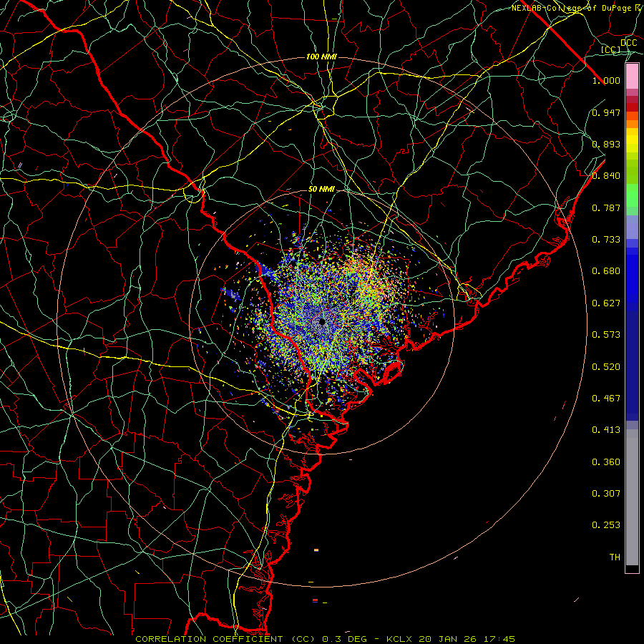Click the black radar site dot at center
Viewport: 644px width, 644px height.
[x=322, y=321]
